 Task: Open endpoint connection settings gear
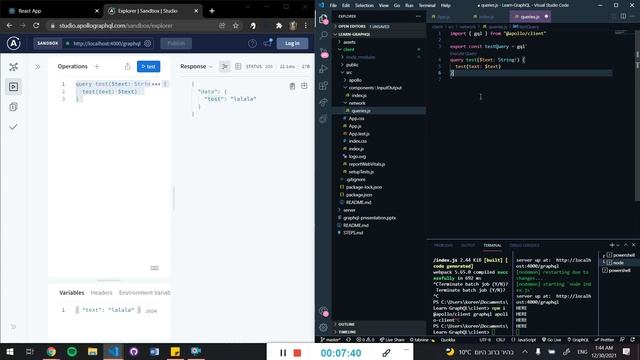[x=148, y=43]
